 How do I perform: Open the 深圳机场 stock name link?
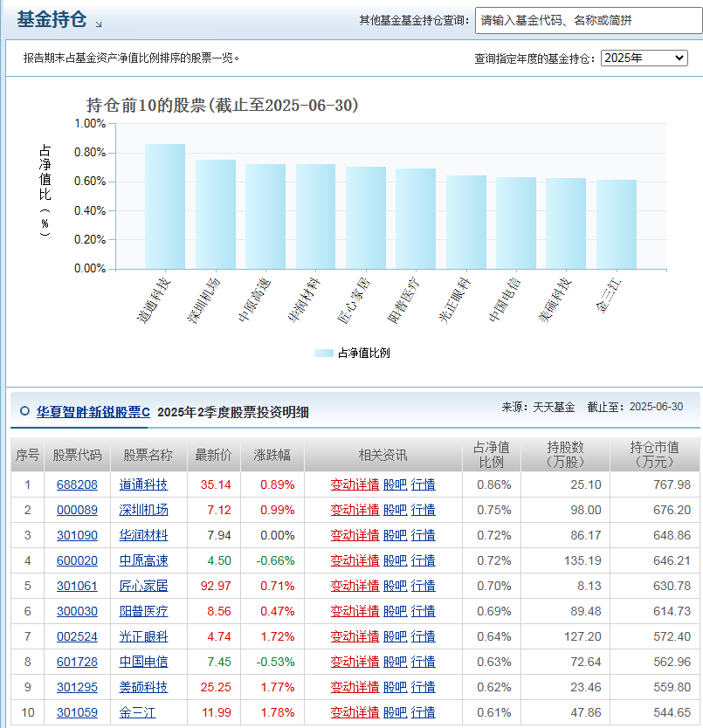pos(143,510)
